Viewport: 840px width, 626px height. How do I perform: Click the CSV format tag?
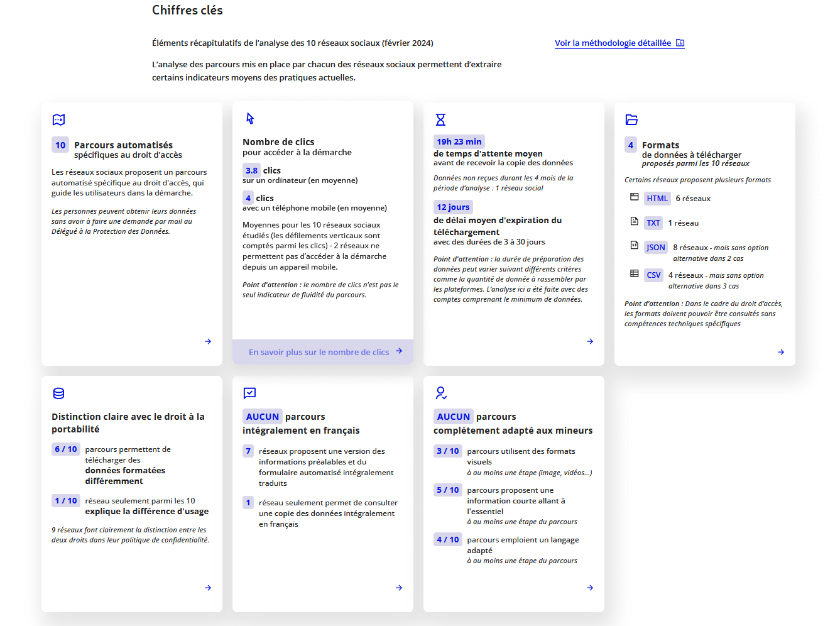(653, 275)
